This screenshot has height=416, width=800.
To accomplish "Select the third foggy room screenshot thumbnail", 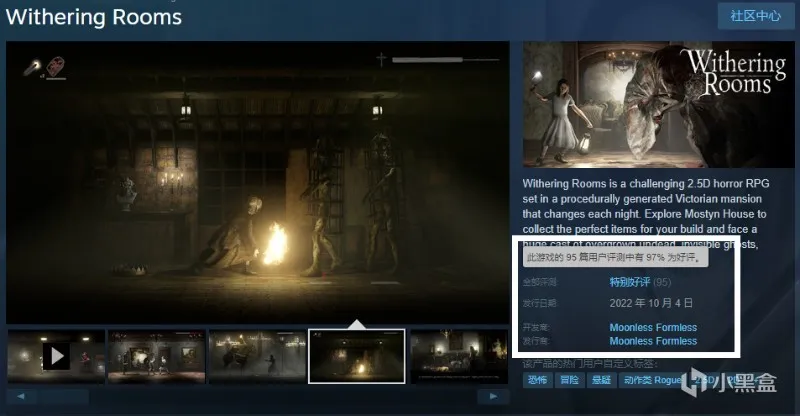I will tap(257, 356).
